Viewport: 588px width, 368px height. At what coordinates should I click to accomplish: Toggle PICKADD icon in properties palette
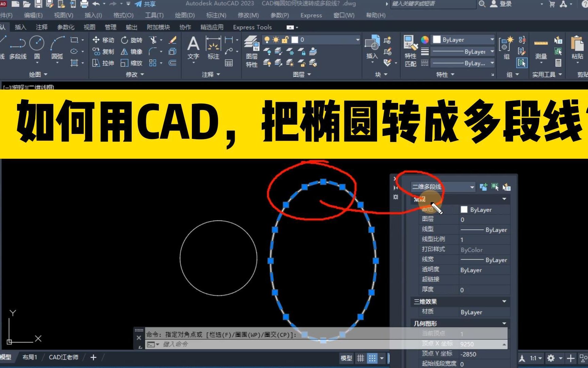click(x=484, y=187)
